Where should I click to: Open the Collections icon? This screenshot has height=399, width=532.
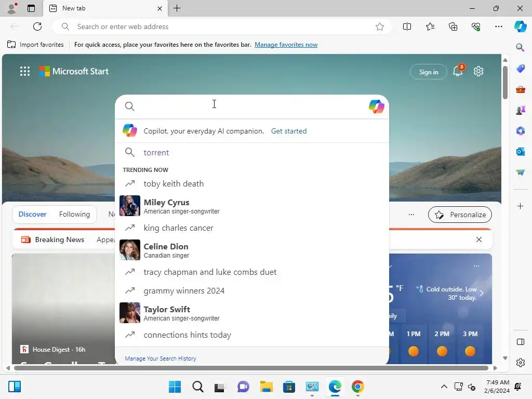pos(453,26)
